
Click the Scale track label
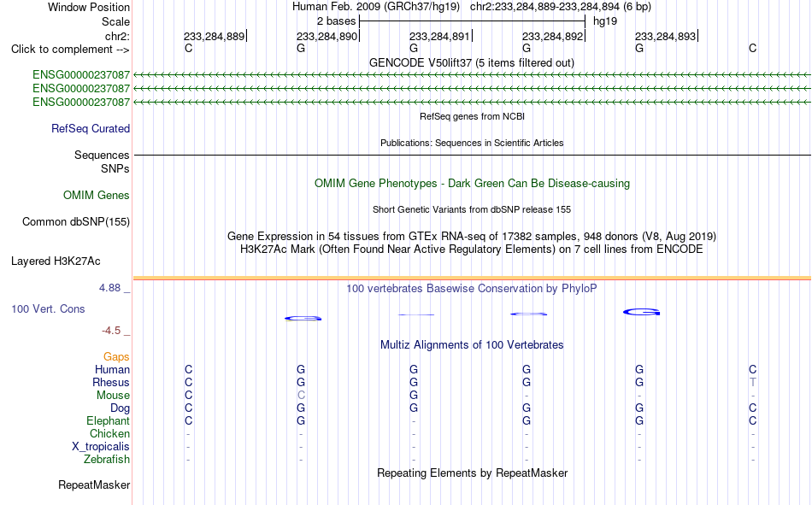(x=115, y=21)
